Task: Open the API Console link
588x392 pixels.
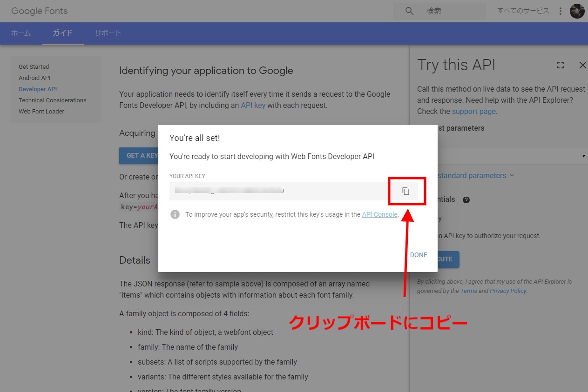Action: coord(379,214)
